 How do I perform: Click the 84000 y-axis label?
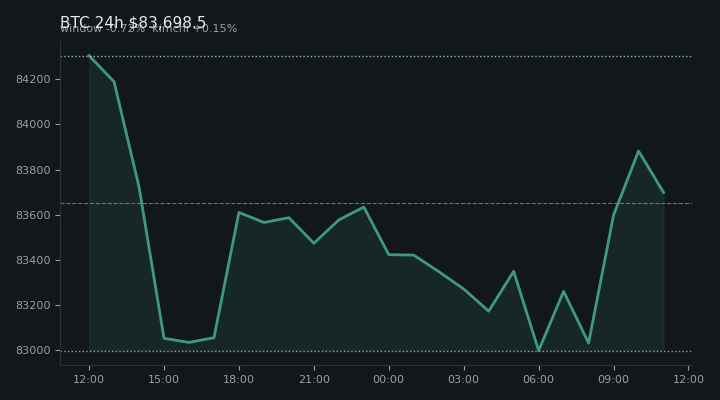(x=33, y=124)
